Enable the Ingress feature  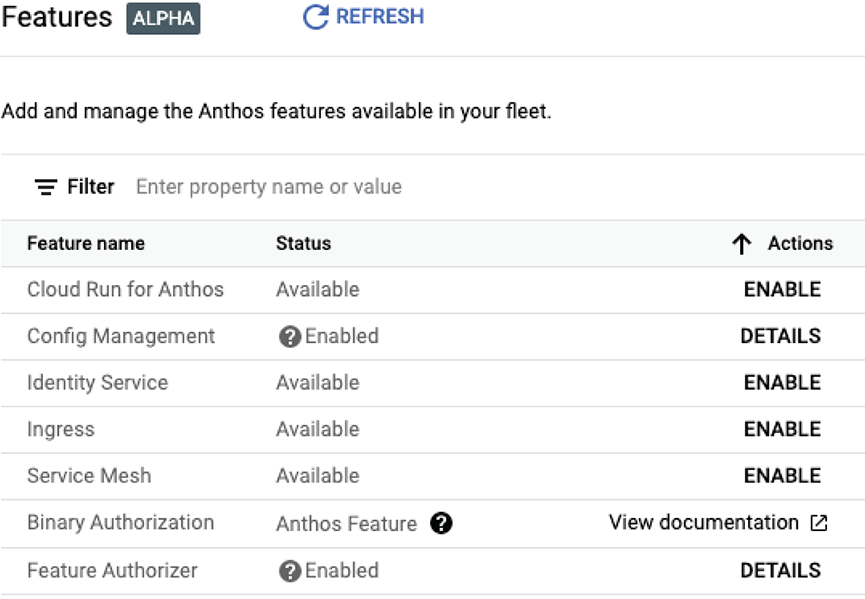coord(782,429)
